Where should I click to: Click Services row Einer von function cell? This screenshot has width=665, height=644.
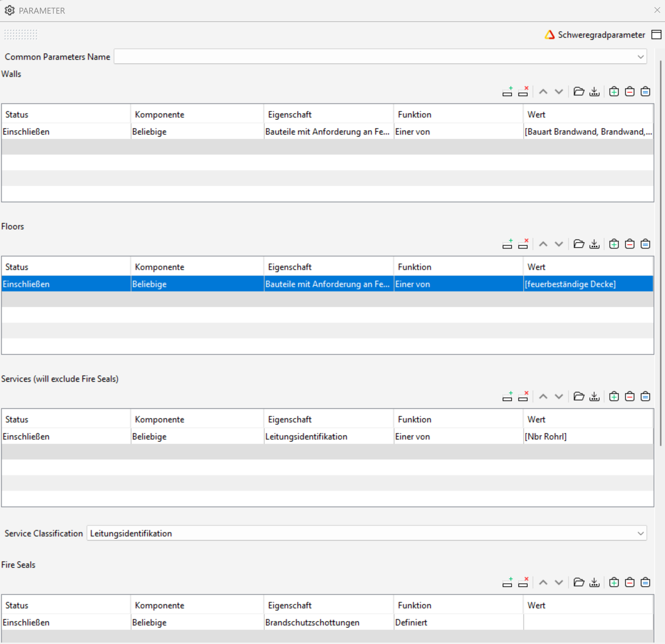pyautogui.click(x=458, y=437)
